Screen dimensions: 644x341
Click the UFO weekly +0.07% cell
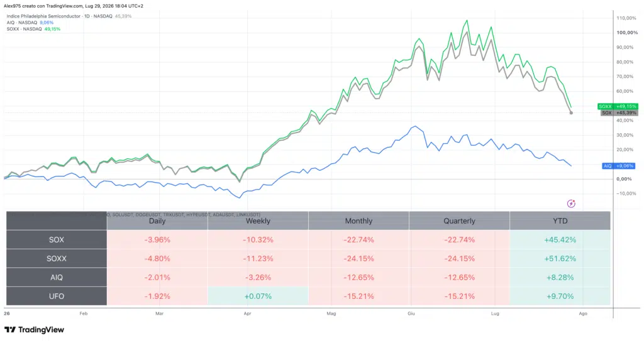point(258,296)
